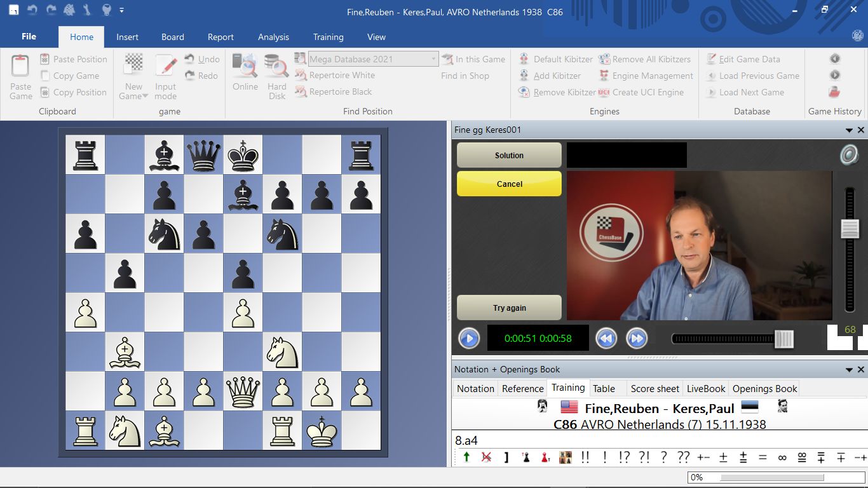
Task: Click the Hard Disk search icon
Action: (x=276, y=66)
